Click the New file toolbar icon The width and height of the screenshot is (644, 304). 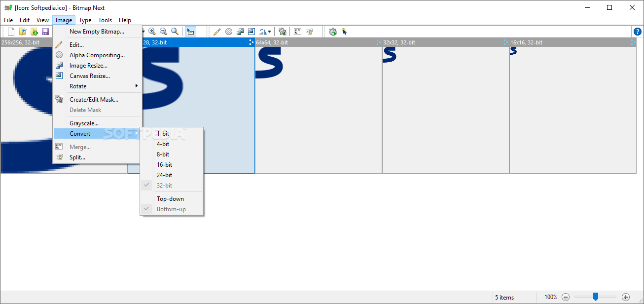pyautogui.click(x=11, y=32)
